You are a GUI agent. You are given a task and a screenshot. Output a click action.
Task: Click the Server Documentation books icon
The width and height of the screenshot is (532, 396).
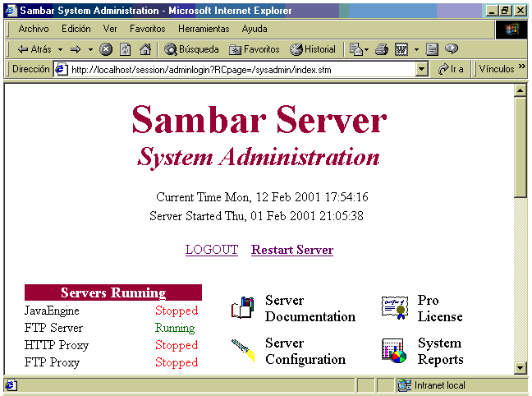(243, 308)
